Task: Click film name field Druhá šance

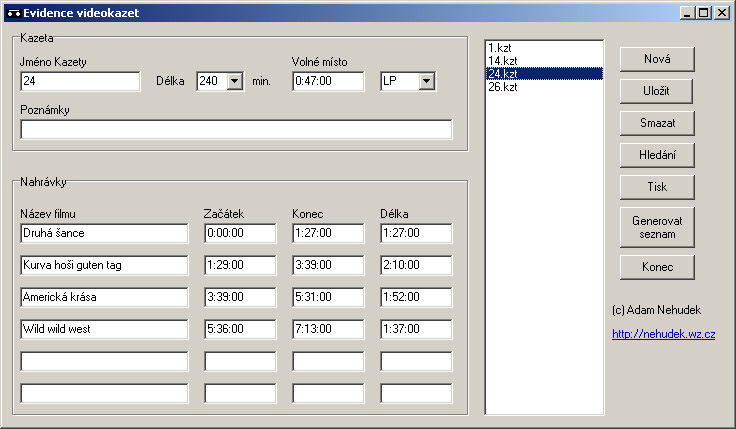Action: (104, 233)
